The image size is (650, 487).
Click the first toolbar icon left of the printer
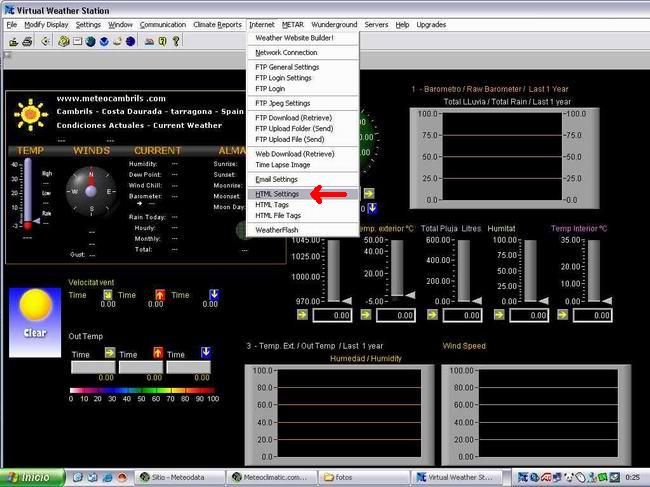(x=14, y=41)
